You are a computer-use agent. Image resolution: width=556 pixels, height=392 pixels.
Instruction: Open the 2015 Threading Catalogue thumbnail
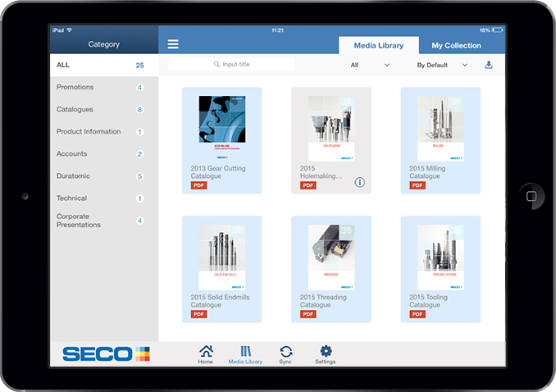pyautogui.click(x=331, y=258)
